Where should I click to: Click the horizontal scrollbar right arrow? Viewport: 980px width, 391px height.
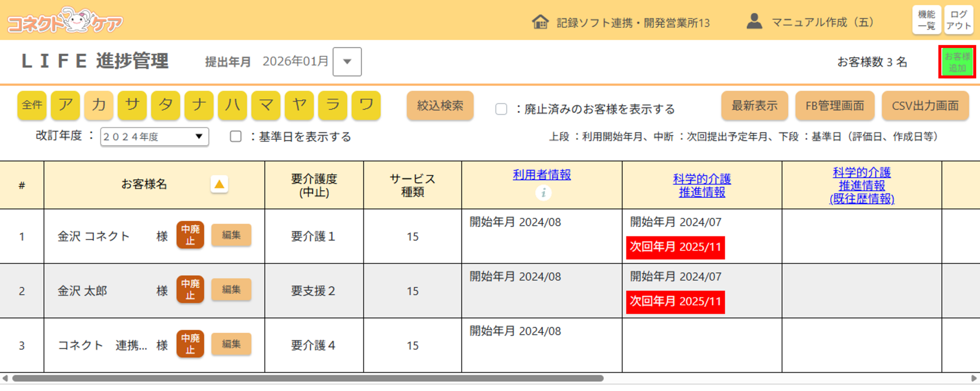[x=973, y=378]
